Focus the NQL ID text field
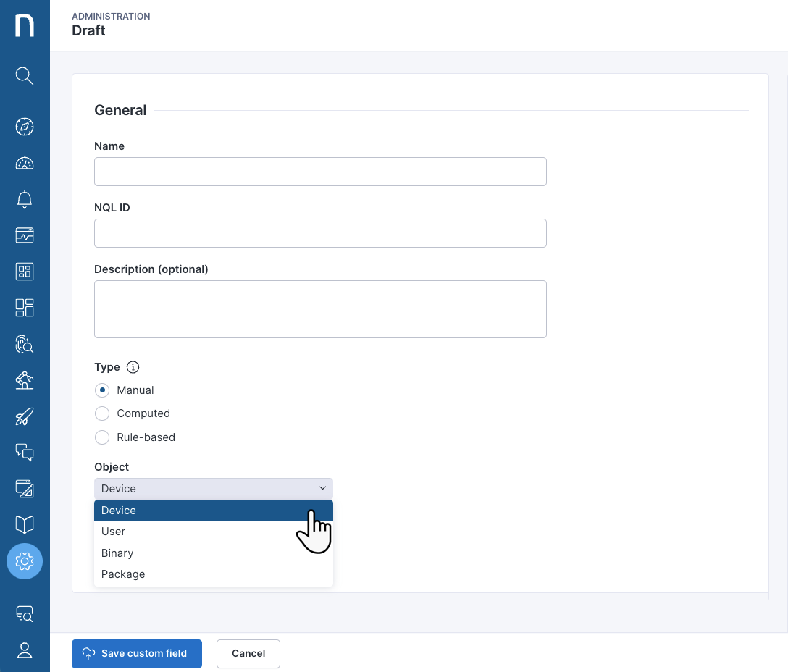The height and width of the screenshot is (672, 788). pos(320,233)
